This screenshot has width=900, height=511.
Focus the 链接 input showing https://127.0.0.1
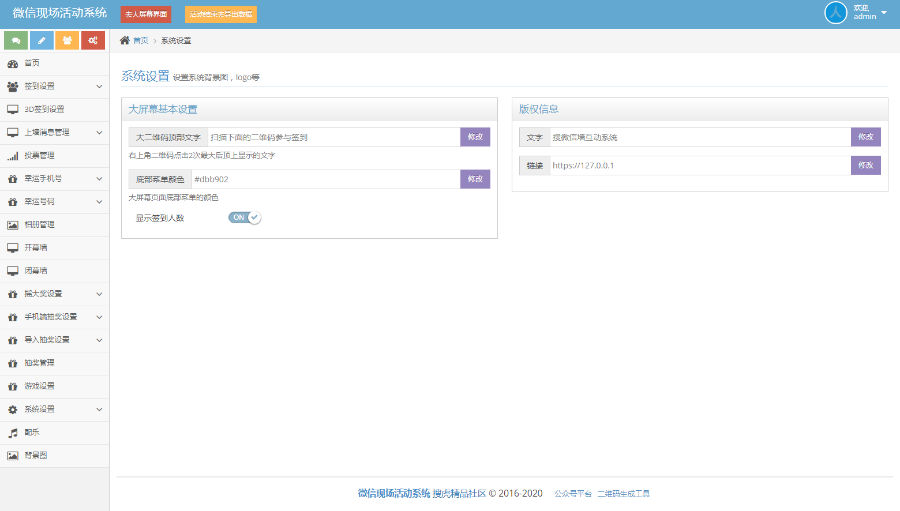700,165
